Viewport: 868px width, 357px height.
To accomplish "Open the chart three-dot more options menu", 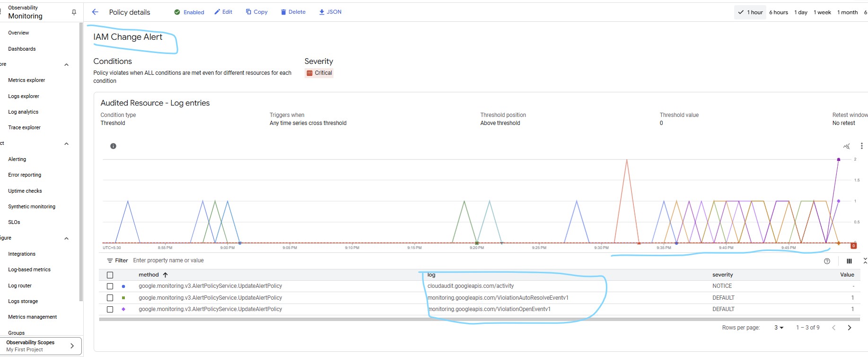I will click(x=861, y=146).
